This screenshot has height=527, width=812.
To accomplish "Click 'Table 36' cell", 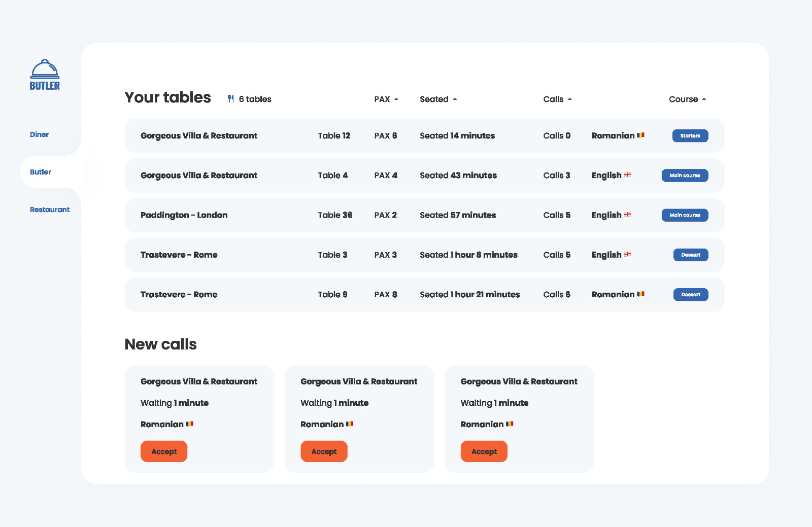I will [x=335, y=215].
